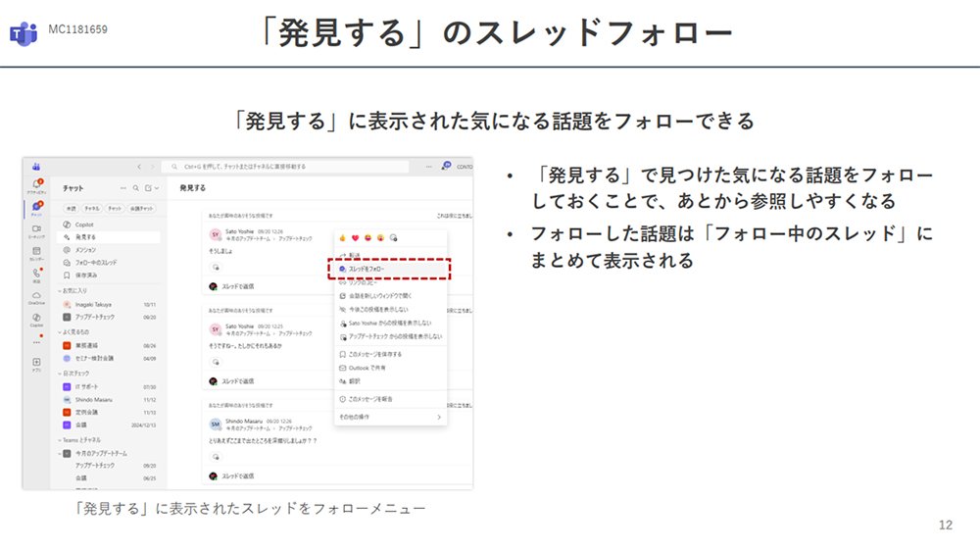The image size is (980, 551).
Task: Show more apps ellipsis in rail
Action: click(37, 342)
